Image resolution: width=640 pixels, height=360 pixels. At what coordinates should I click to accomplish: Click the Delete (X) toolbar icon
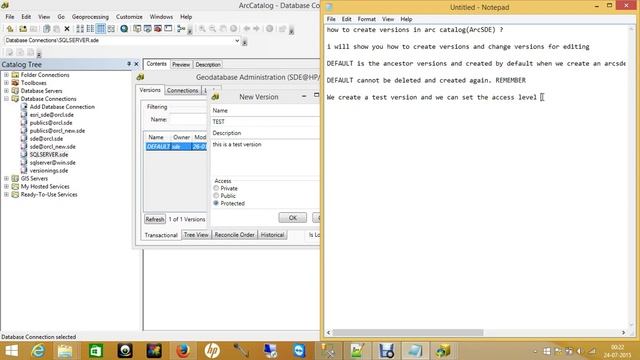coord(67,29)
